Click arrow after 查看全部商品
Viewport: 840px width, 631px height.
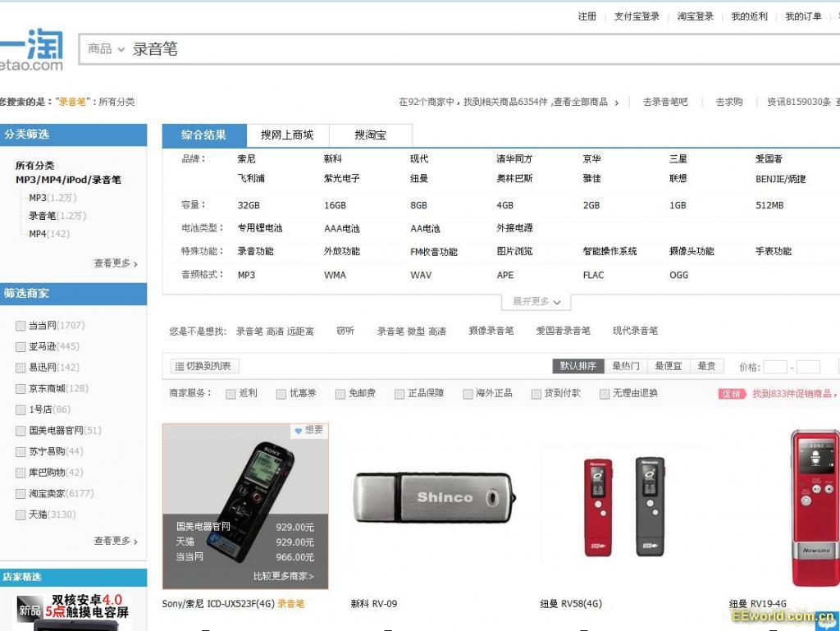point(617,103)
